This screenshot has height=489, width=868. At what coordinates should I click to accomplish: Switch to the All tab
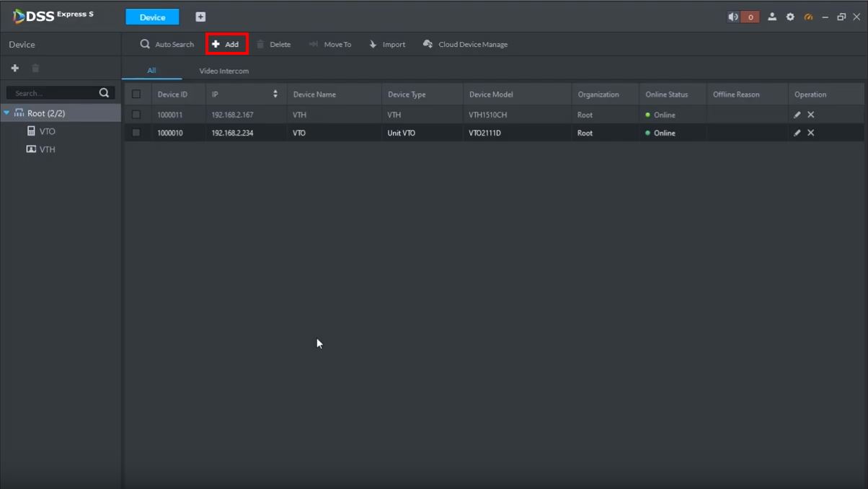tap(151, 71)
